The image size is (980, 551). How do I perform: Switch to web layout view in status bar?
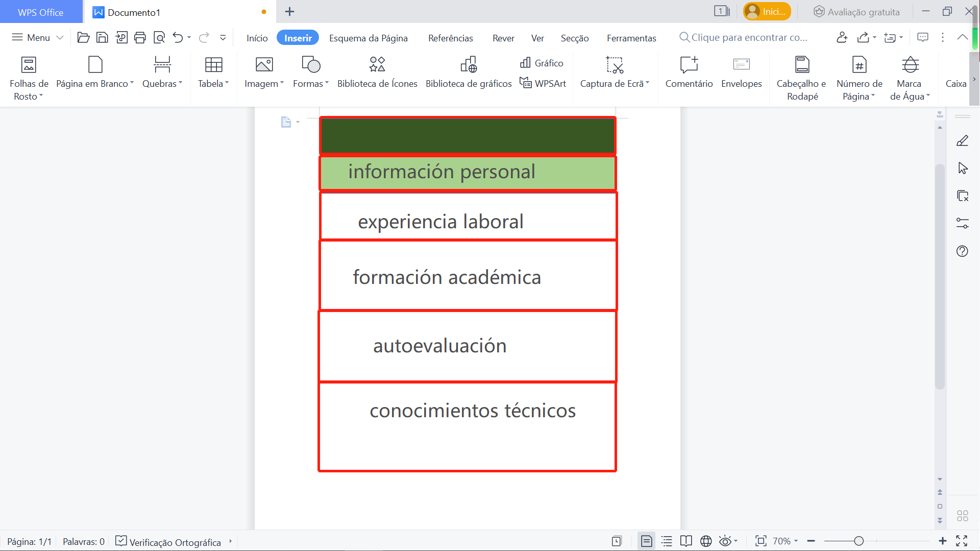(x=706, y=541)
